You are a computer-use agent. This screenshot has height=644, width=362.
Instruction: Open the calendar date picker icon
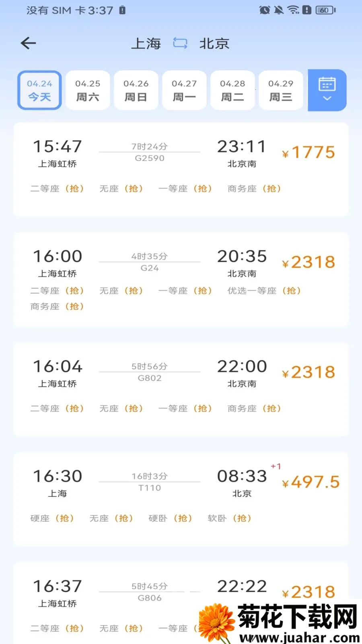pyautogui.click(x=327, y=84)
